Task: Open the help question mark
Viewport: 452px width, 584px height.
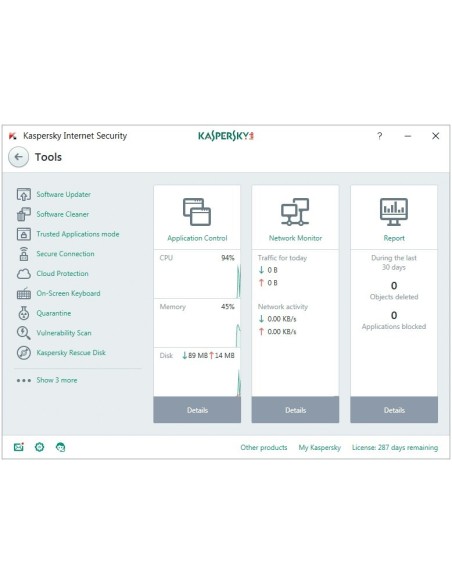Action: pos(379,136)
